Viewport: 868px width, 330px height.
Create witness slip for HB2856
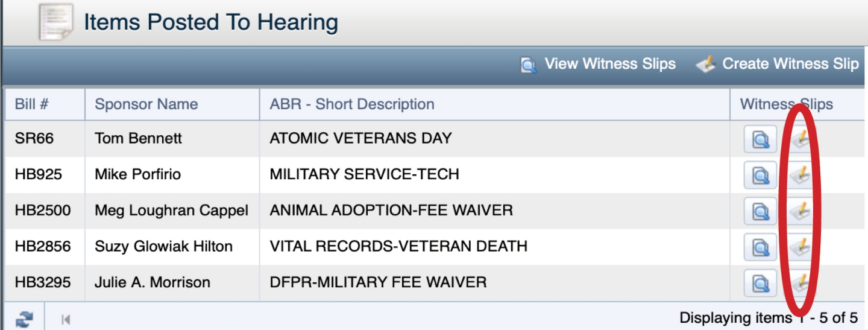coord(799,247)
